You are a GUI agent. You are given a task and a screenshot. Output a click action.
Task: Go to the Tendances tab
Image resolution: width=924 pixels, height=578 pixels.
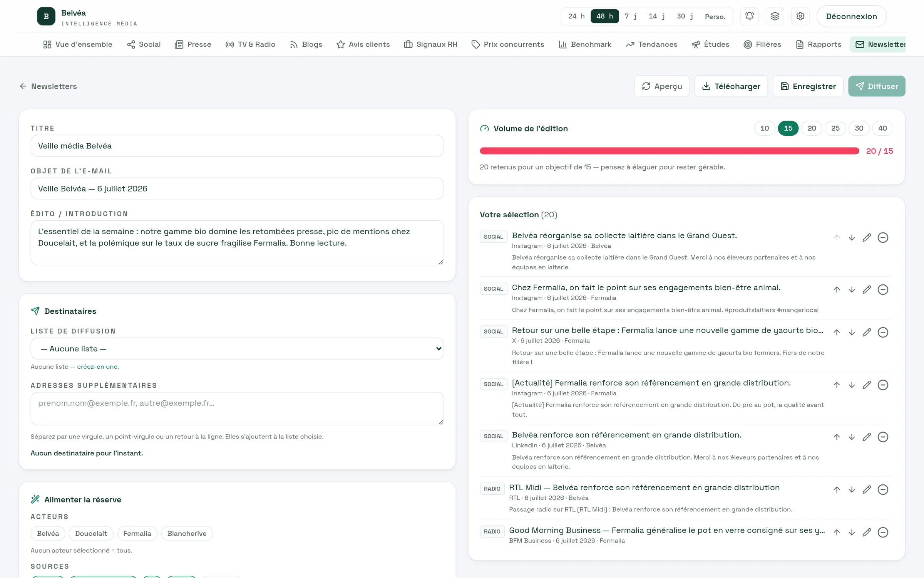pyautogui.click(x=651, y=44)
